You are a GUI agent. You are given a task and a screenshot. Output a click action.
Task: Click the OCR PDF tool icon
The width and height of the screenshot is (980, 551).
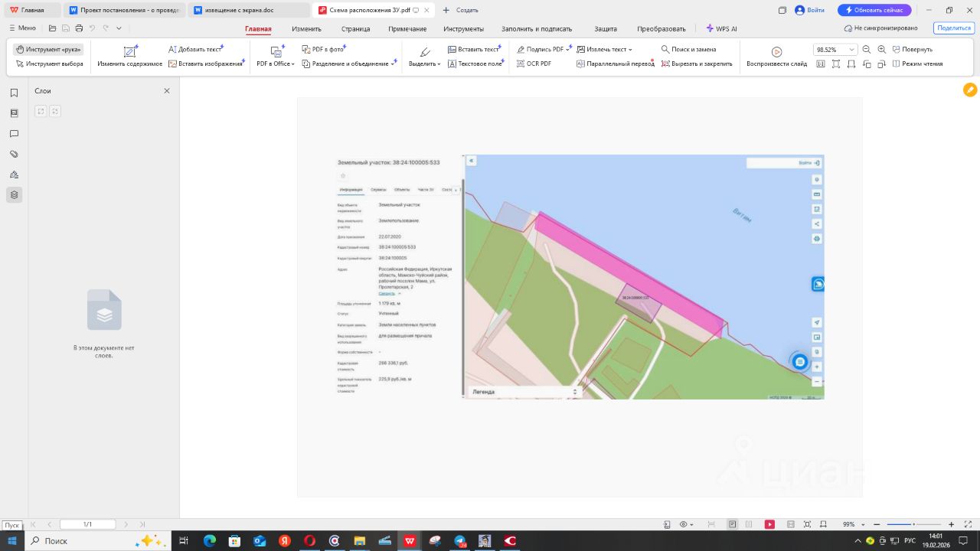[521, 64]
